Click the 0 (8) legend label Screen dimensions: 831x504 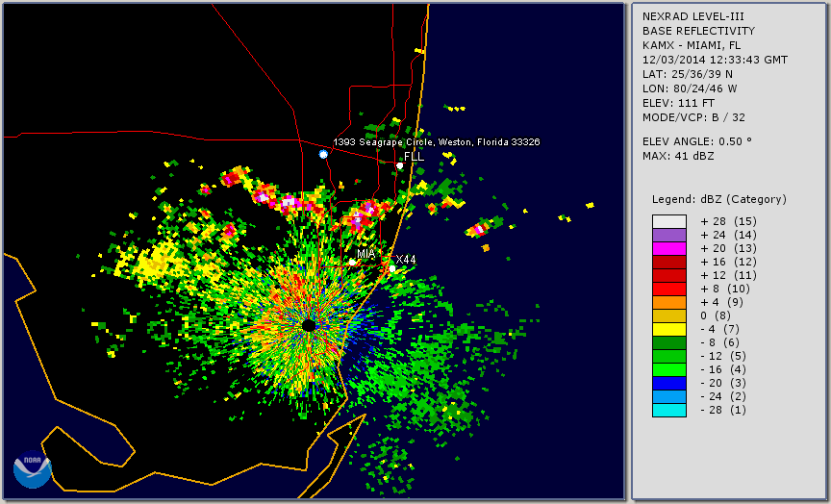coord(716,315)
